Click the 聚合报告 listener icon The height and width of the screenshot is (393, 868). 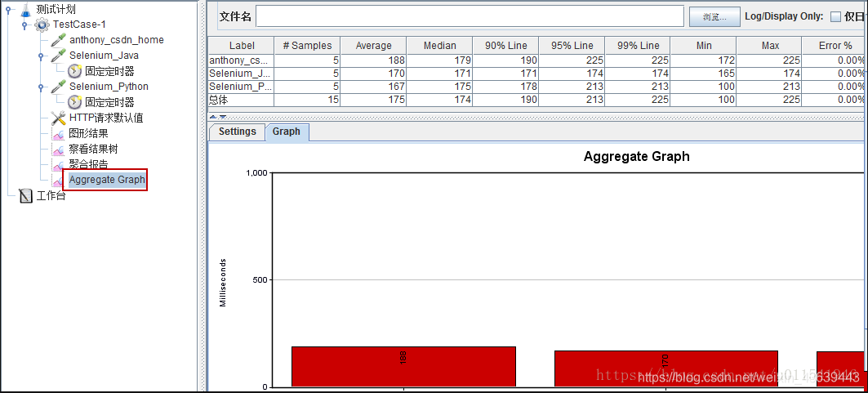59,165
